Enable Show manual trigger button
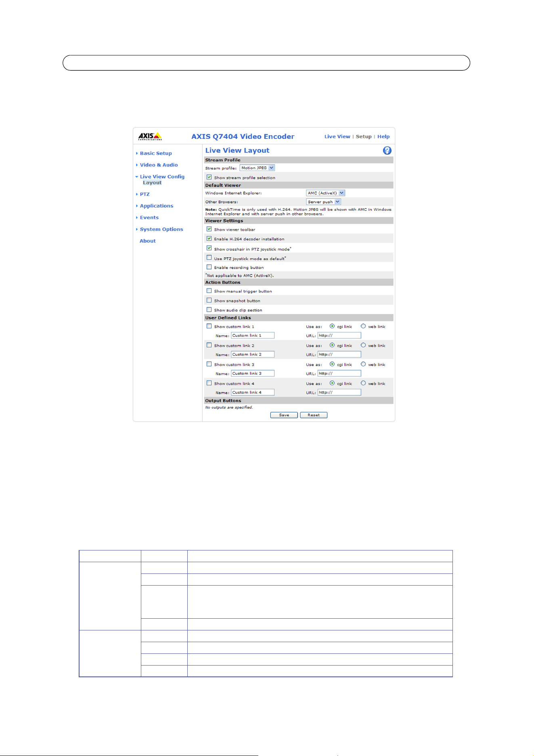Screen dimensions: 534x756 point(209,291)
